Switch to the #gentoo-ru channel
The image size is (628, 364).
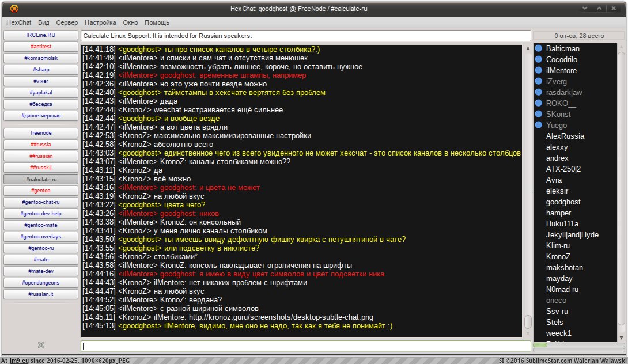(41, 248)
